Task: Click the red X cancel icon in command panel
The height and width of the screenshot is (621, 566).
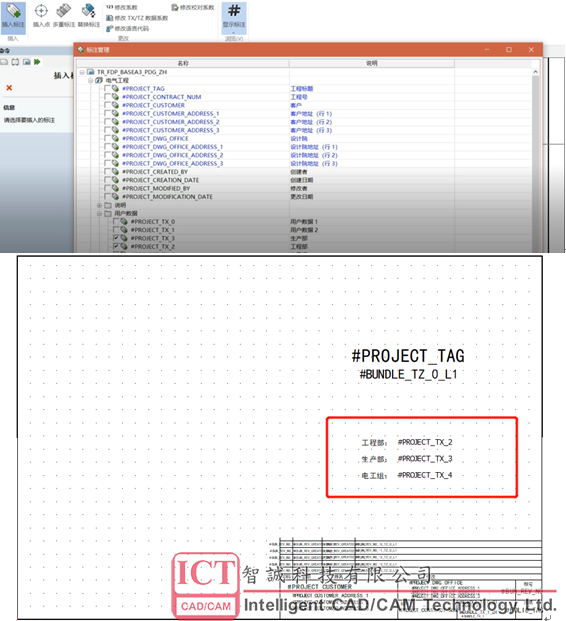Action: tap(9, 88)
